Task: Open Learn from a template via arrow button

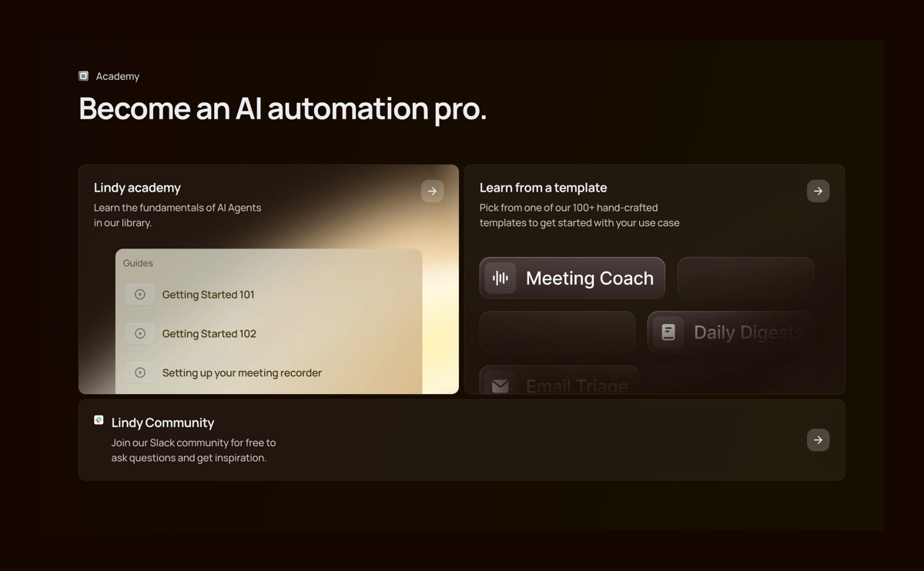Action: click(818, 191)
